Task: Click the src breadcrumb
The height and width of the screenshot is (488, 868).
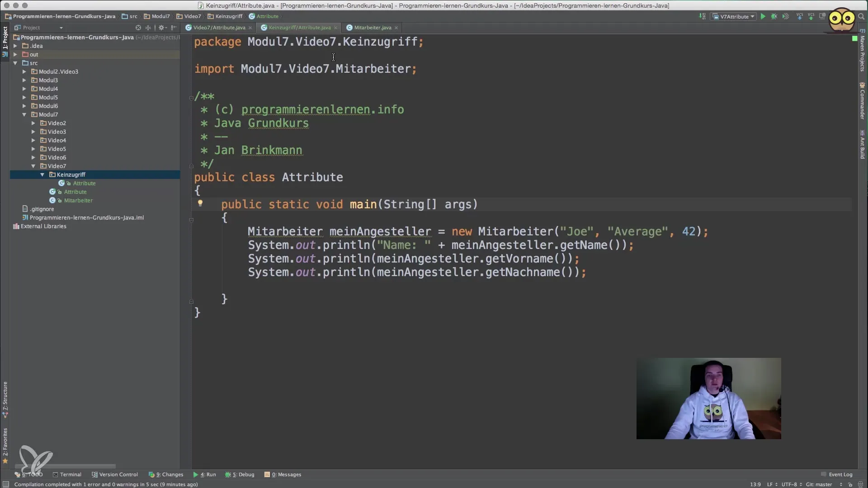Action: click(x=129, y=16)
